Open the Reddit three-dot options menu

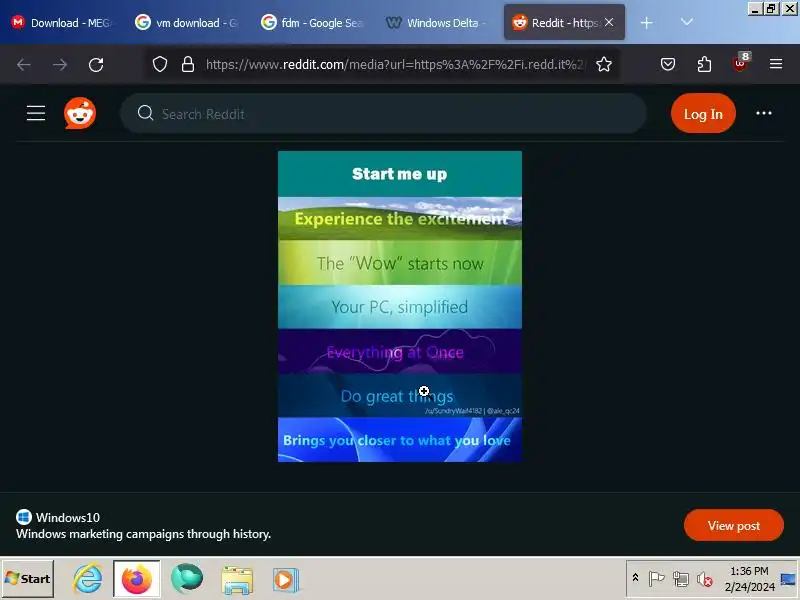tap(764, 113)
